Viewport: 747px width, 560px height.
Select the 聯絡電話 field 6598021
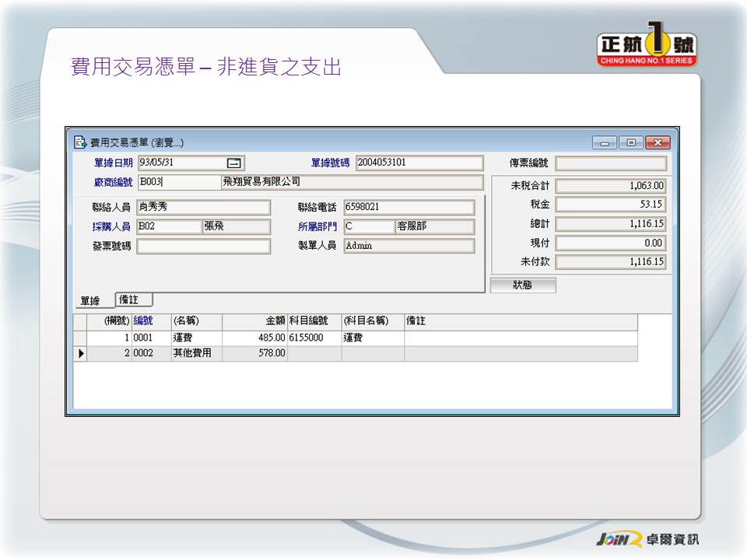coord(409,208)
